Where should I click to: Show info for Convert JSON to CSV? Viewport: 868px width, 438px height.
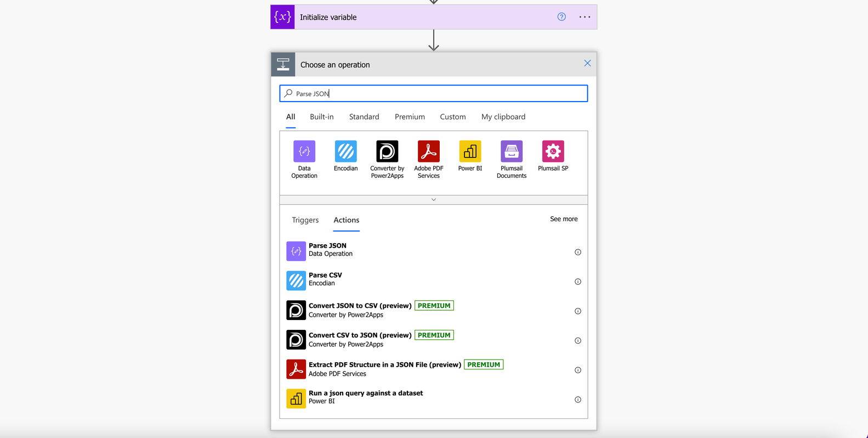578,311
